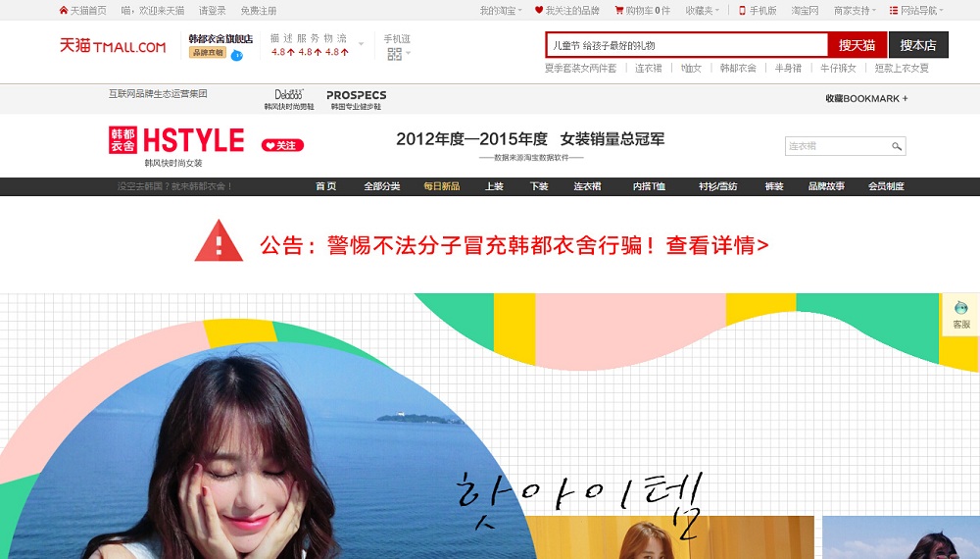Focus the in-store 连衣裙 search box
Image resolution: width=980 pixels, height=559 pixels.
[x=836, y=146]
